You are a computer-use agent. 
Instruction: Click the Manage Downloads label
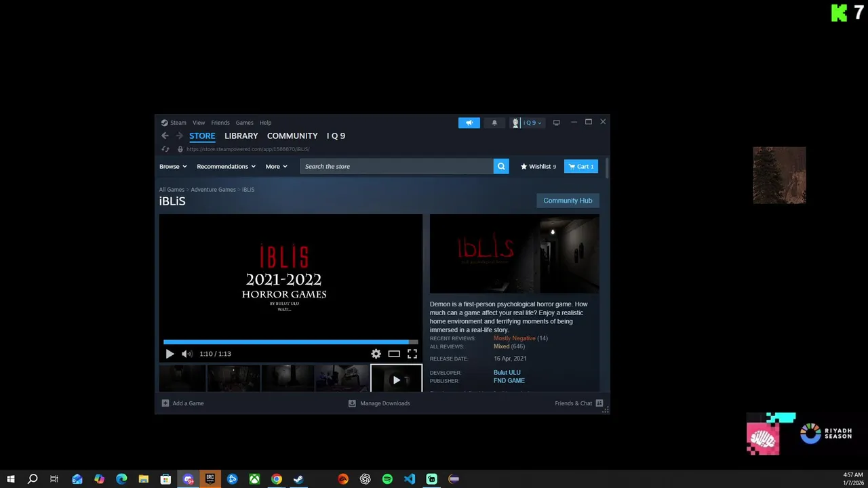coord(385,403)
